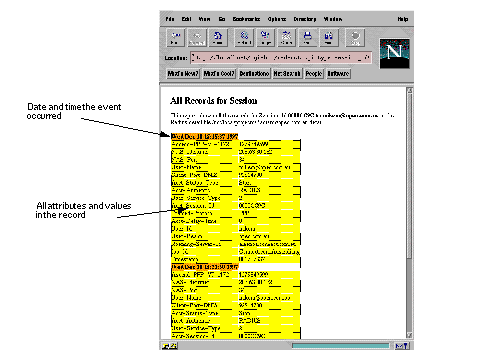The width and height of the screenshot is (487, 360).
Task: Click the Netscape N logo
Action: coord(394,53)
